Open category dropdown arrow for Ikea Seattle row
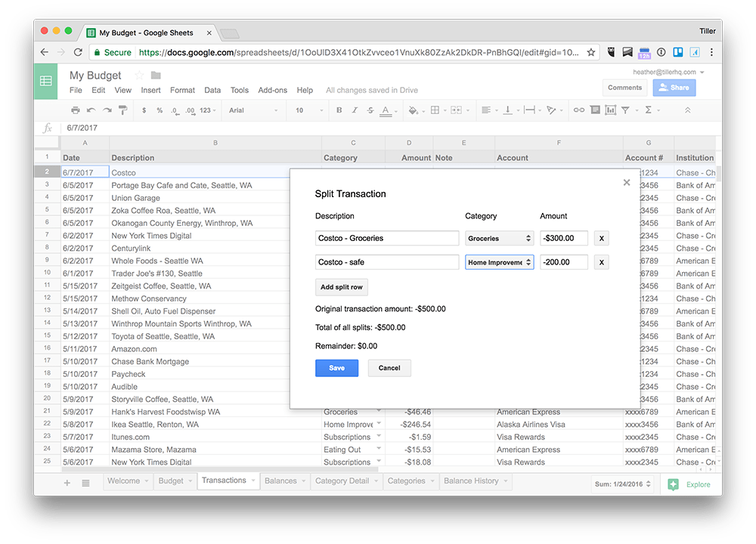Screen dimensions: 756x544 (x=379, y=424)
